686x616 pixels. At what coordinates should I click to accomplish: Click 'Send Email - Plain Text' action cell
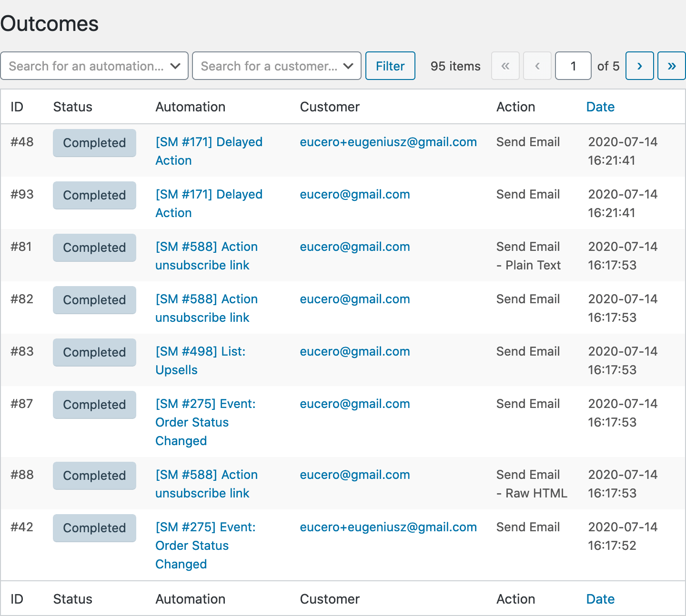(528, 256)
